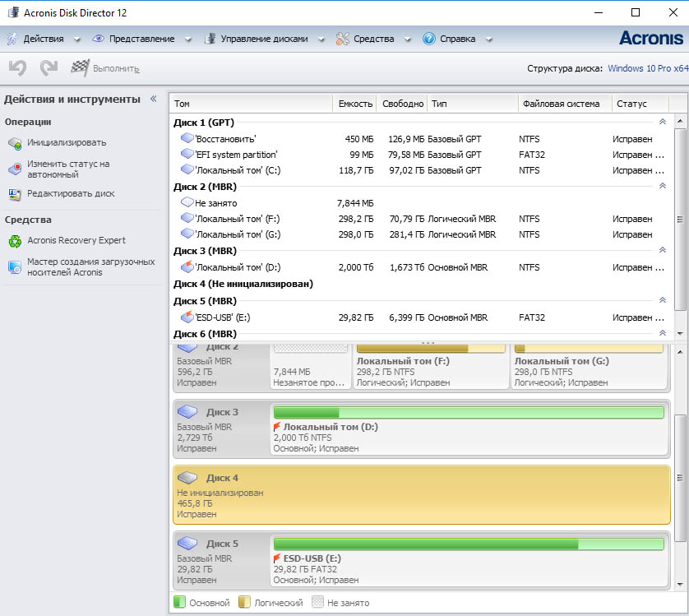Click the Диск 3 drive icon in graphical view
The image size is (689, 616).
(187, 411)
